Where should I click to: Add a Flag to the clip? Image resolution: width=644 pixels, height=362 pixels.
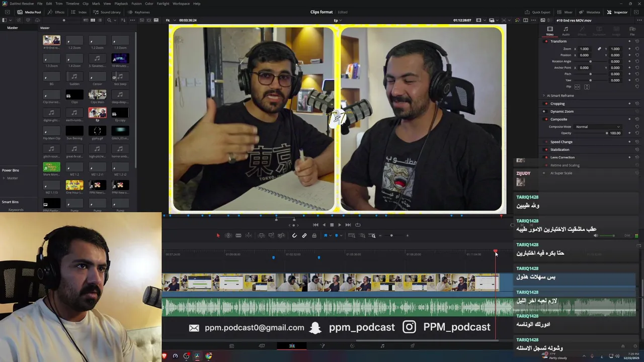pyautogui.click(x=326, y=235)
